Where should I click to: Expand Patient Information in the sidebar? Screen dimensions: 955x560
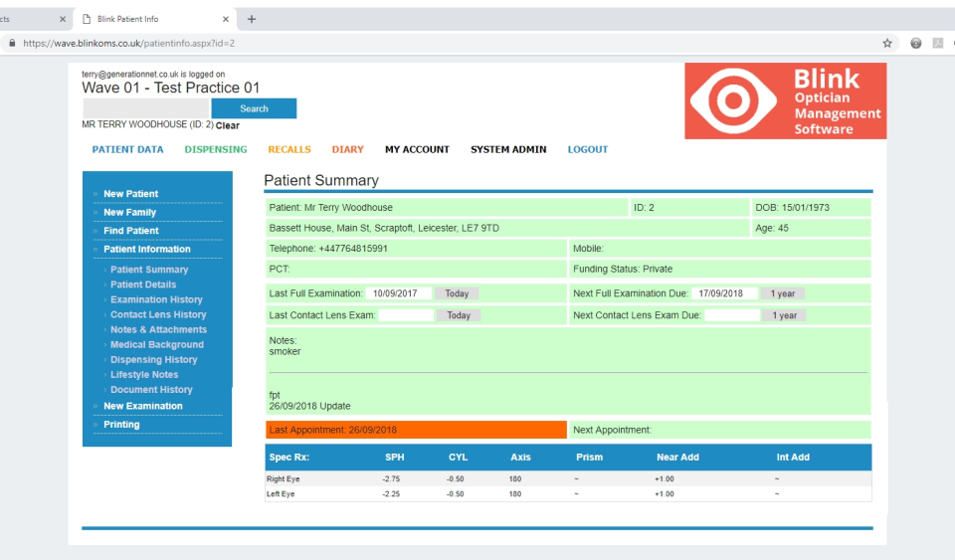[146, 249]
